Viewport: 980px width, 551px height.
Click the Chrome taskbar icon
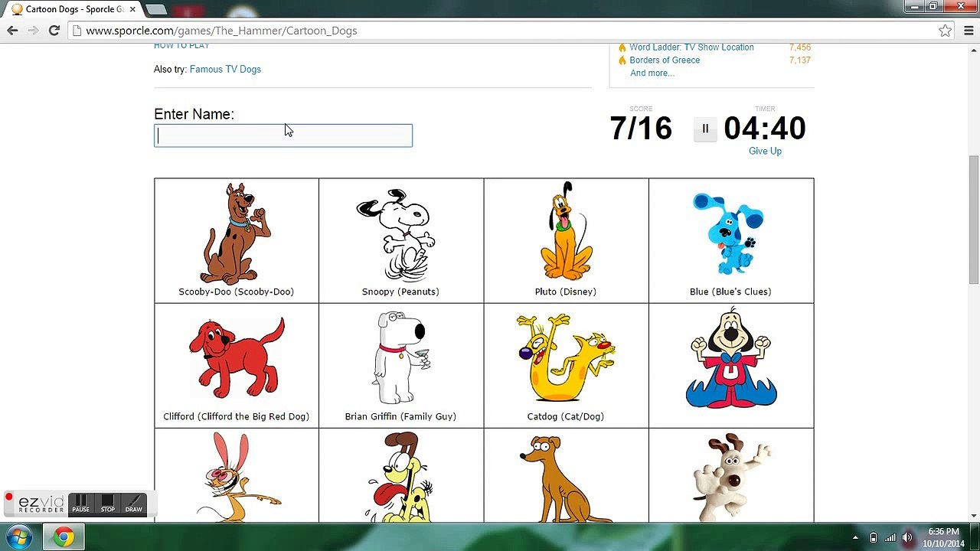64,537
